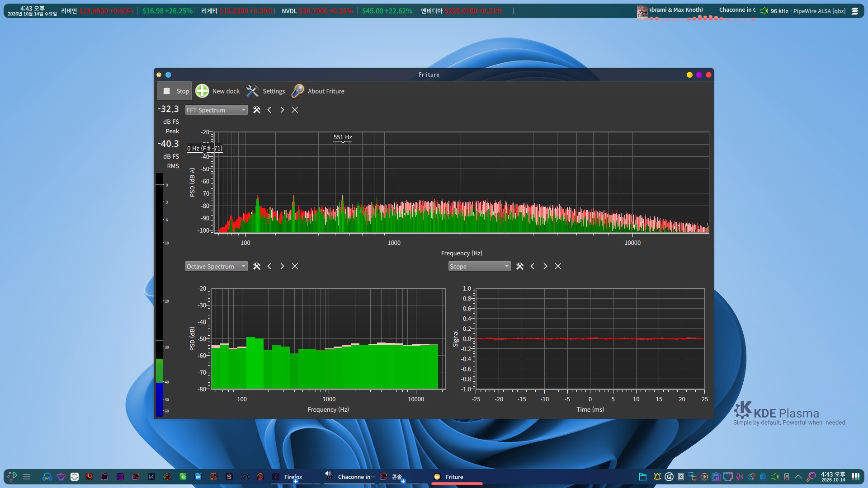
Task: Move Octave Spectrum dock to next slot
Action: click(282, 266)
